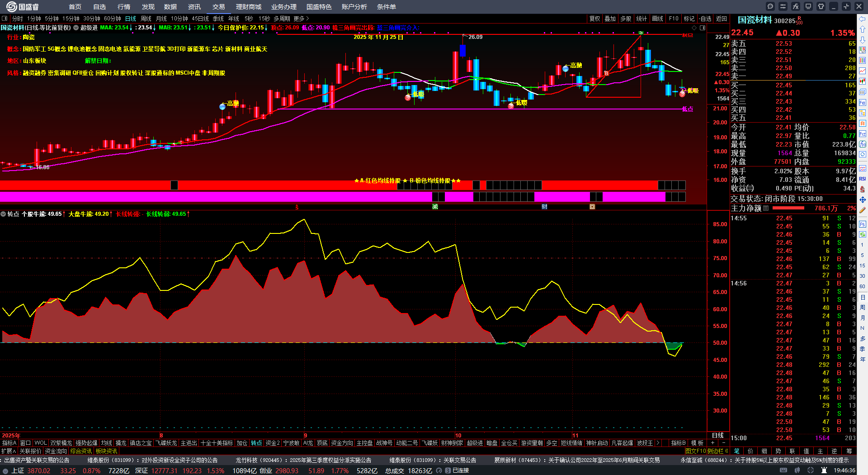
Task: Select the 强势起爆 indicator tab
Action: click(x=86, y=443)
